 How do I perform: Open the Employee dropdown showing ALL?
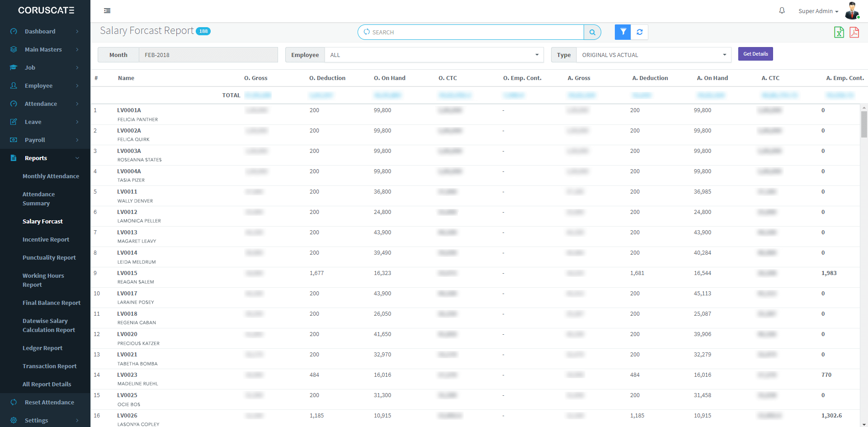pyautogui.click(x=434, y=55)
